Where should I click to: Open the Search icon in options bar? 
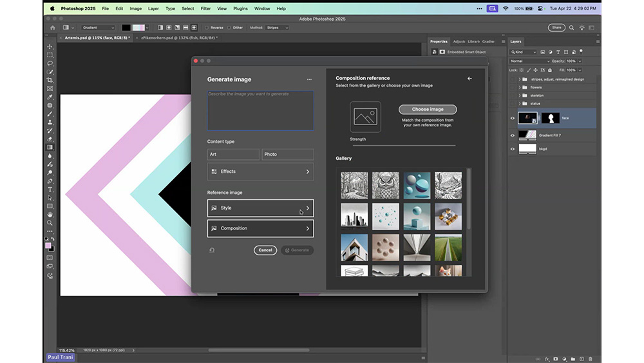[x=571, y=28]
